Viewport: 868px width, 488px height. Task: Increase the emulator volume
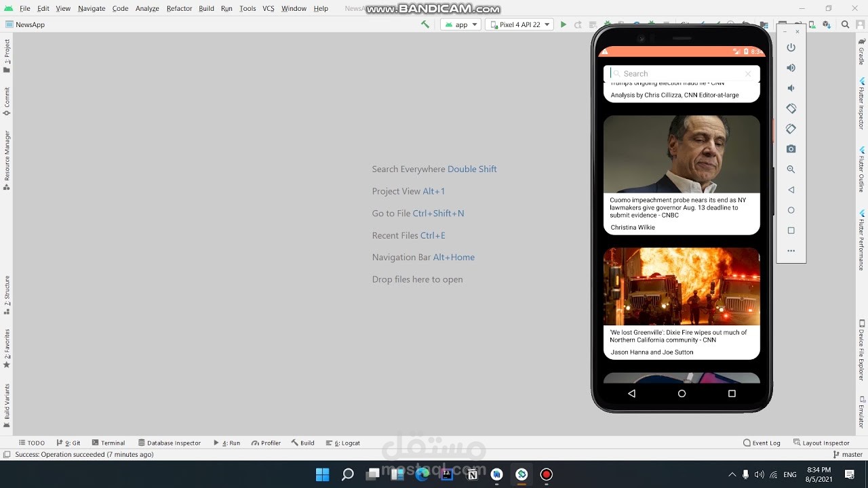(791, 68)
